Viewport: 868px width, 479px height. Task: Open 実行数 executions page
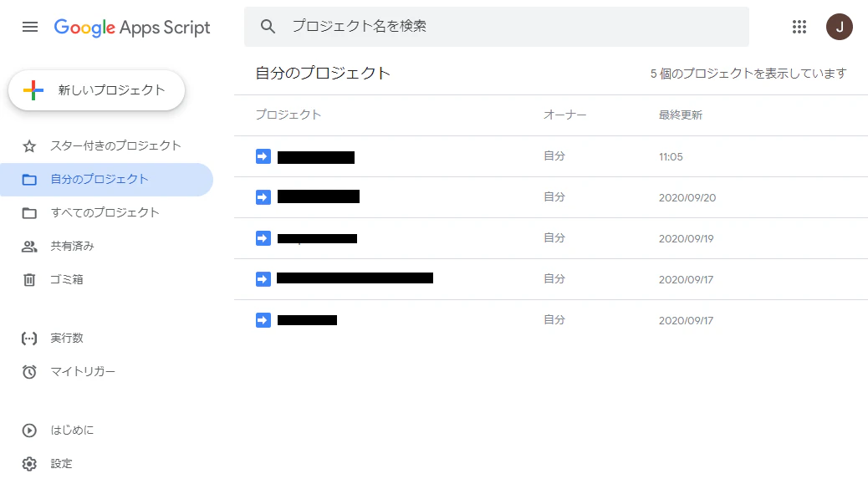[106, 338]
